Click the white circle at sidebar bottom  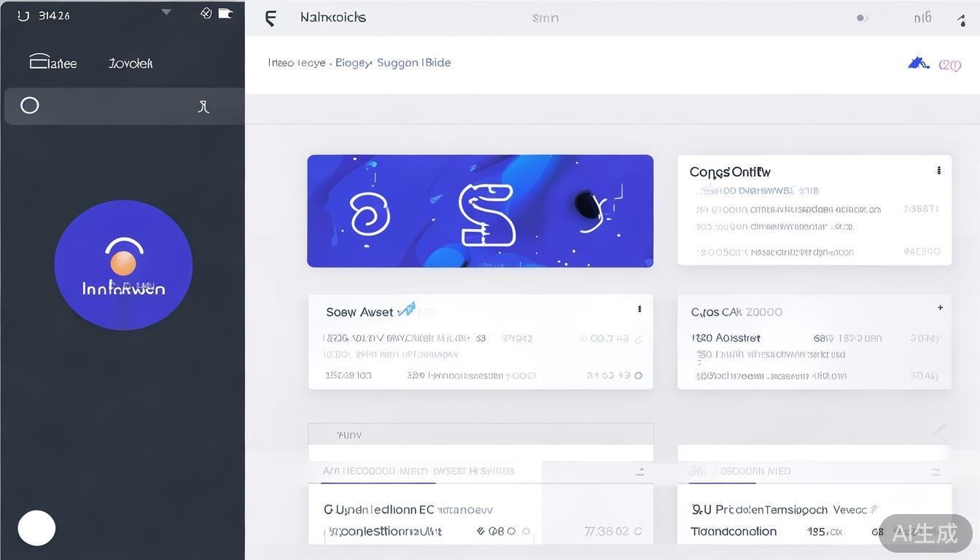[36, 528]
